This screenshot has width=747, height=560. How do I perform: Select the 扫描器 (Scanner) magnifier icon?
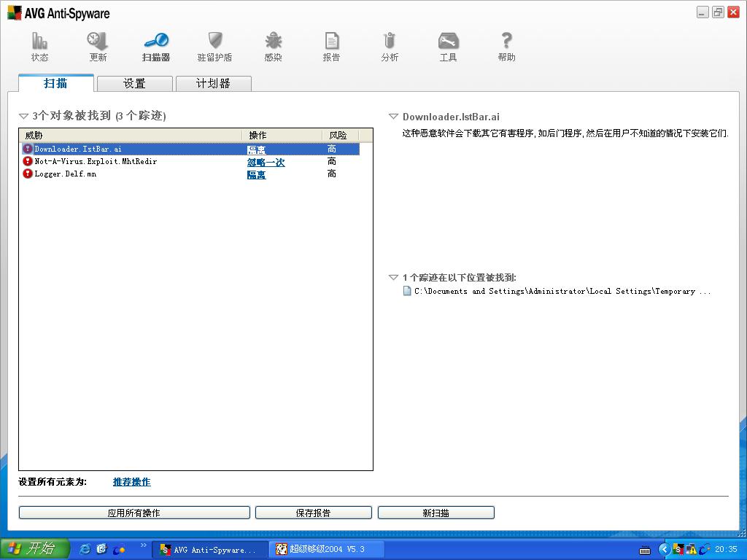(x=156, y=41)
